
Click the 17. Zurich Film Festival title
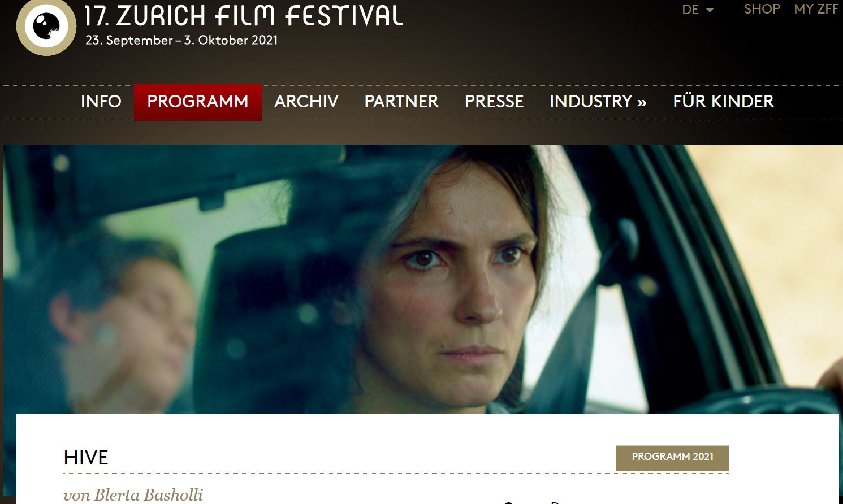coord(243,16)
